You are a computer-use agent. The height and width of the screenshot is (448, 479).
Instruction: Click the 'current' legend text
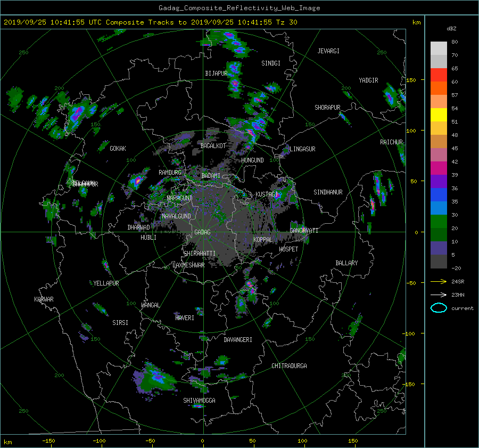click(463, 308)
